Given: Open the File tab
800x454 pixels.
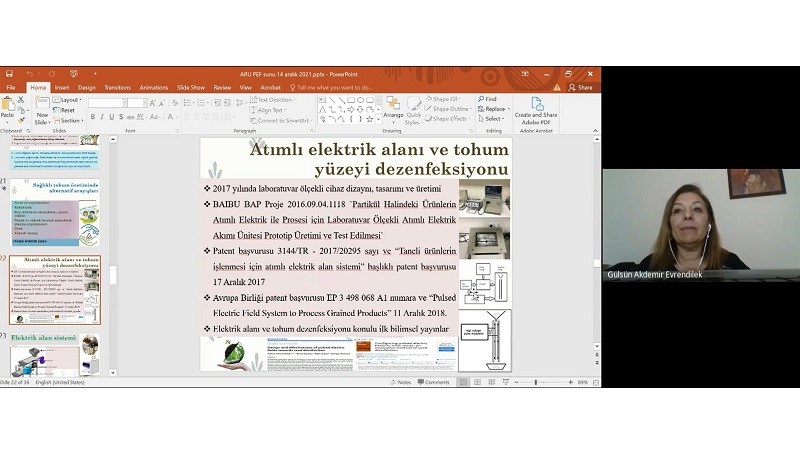Looking at the screenshot, I should pyautogui.click(x=11, y=88).
